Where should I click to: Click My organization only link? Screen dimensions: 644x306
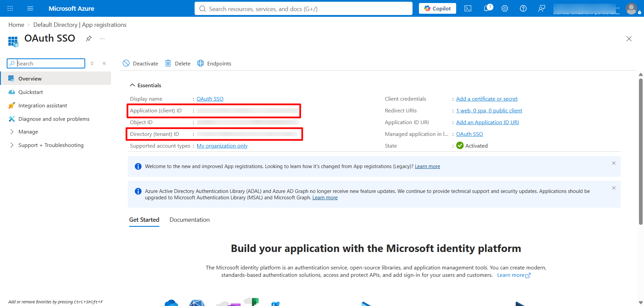(222, 146)
